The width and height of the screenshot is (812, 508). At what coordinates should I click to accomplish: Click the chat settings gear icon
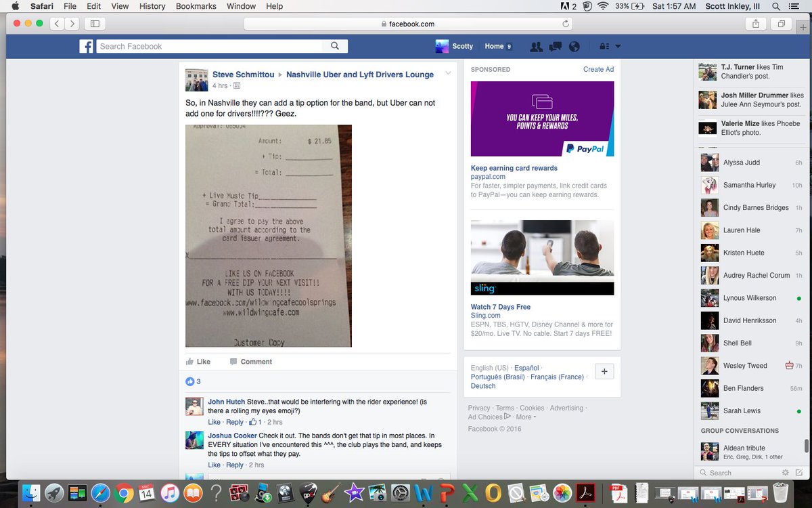pyautogui.click(x=785, y=473)
